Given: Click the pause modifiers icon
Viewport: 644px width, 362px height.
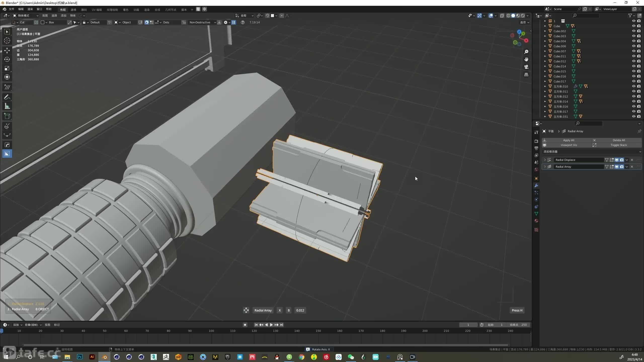Looking at the screenshot, I should coord(234,22).
